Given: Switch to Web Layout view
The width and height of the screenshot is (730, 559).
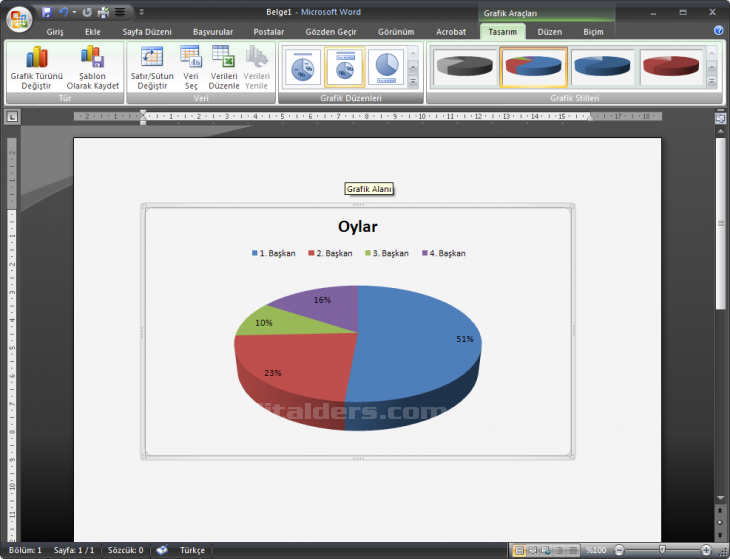Looking at the screenshot, I should 546,551.
